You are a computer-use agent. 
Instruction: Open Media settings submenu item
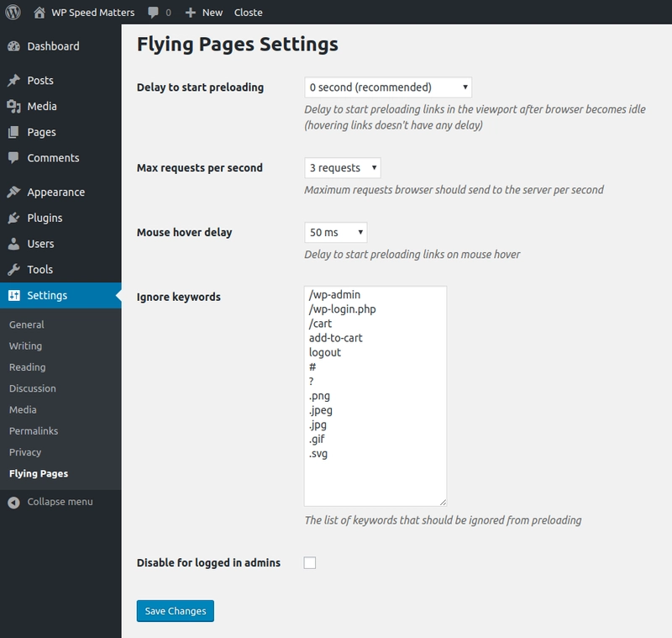pyautogui.click(x=23, y=409)
